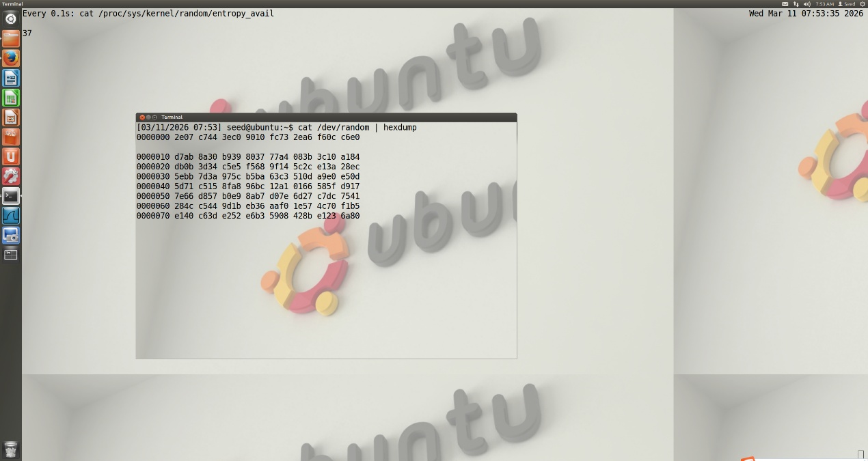Open LibreOffice Calc spreadsheet
The height and width of the screenshot is (461, 868).
point(10,98)
